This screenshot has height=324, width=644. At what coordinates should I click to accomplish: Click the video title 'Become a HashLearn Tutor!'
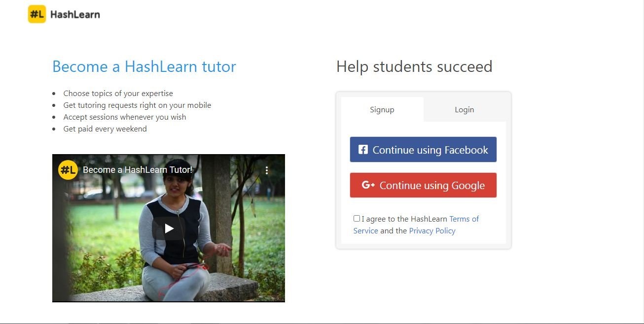point(138,170)
